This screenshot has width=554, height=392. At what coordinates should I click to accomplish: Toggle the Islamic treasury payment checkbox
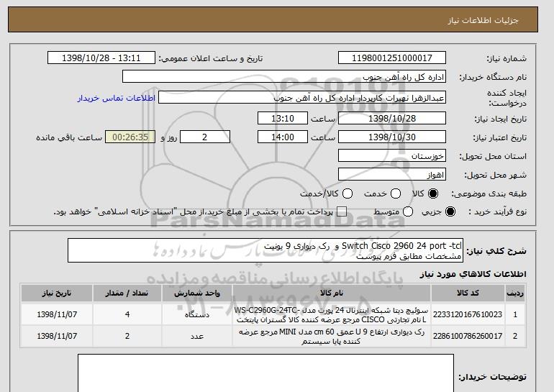(x=341, y=211)
